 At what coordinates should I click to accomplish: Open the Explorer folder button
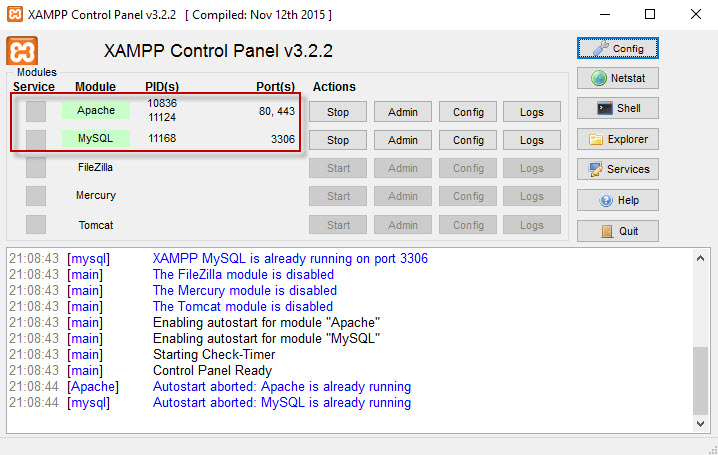click(x=617, y=139)
